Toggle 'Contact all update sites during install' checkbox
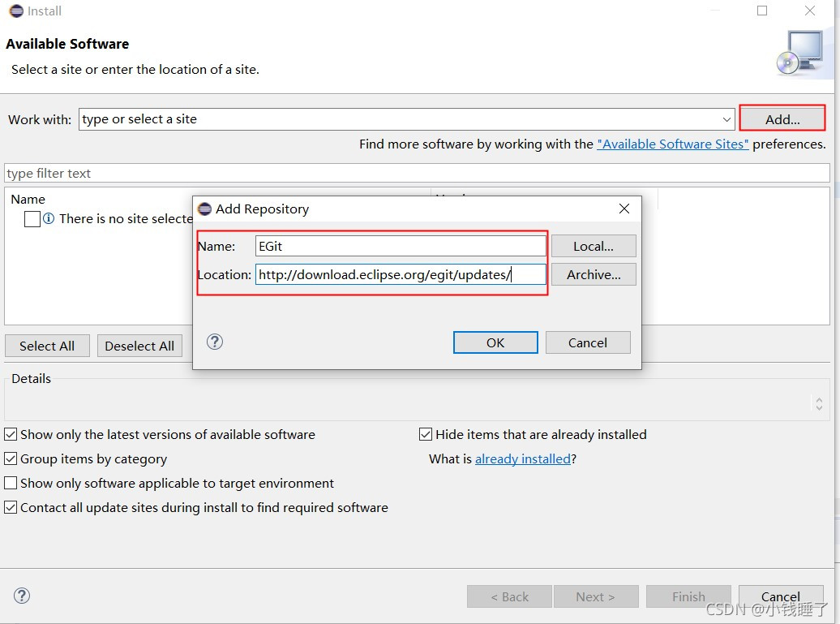The width and height of the screenshot is (840, 624). point(11,508)
